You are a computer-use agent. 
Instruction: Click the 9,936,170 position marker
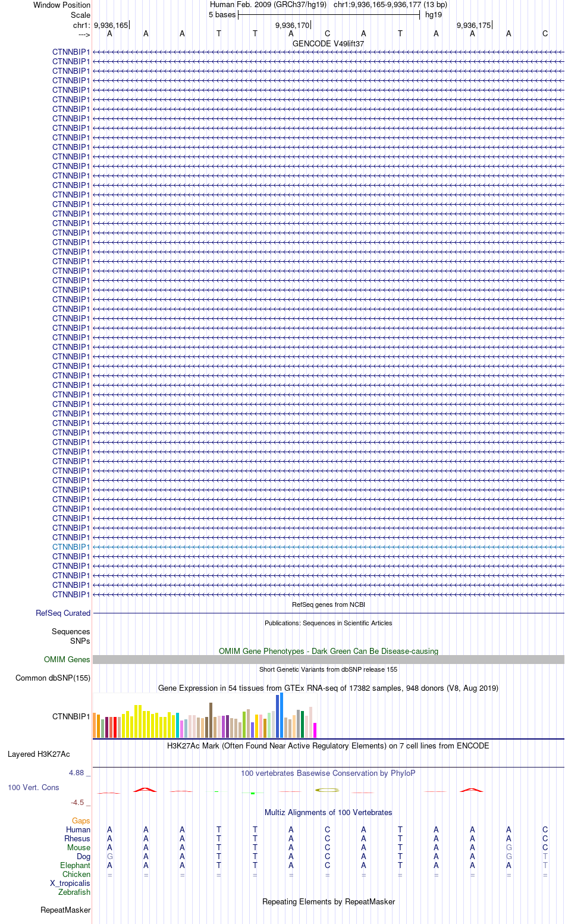[293, 25]
